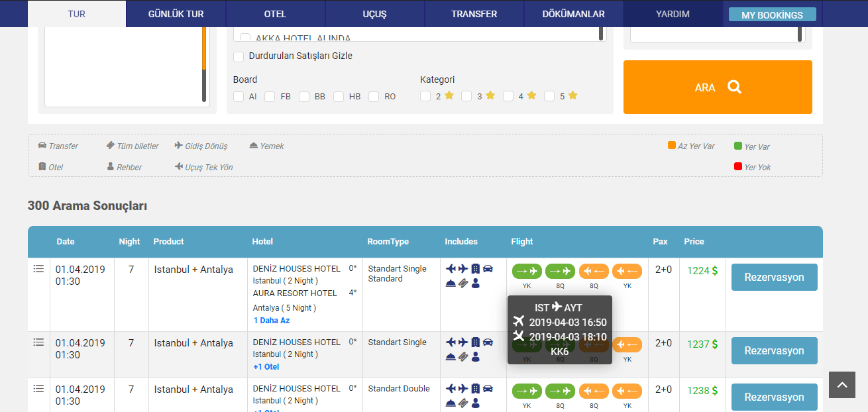Click the first green YK flight badge in first row
This screenshot has width=868, height=412.
point(527,271)
